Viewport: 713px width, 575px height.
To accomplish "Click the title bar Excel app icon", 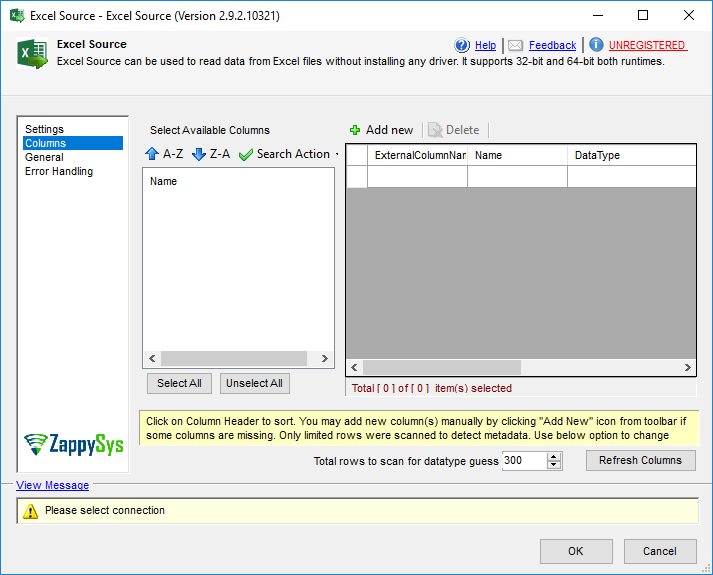I will [x=17, y=15].
